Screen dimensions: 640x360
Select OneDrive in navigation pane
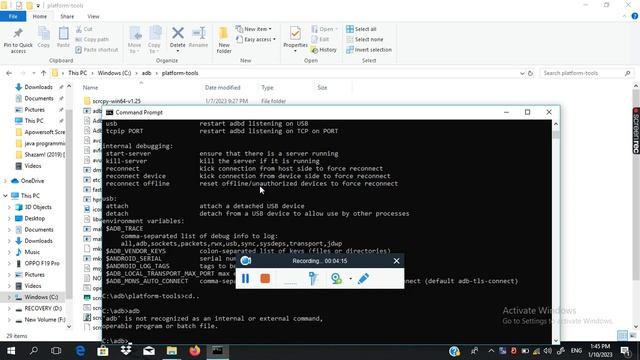pos(32,180)
